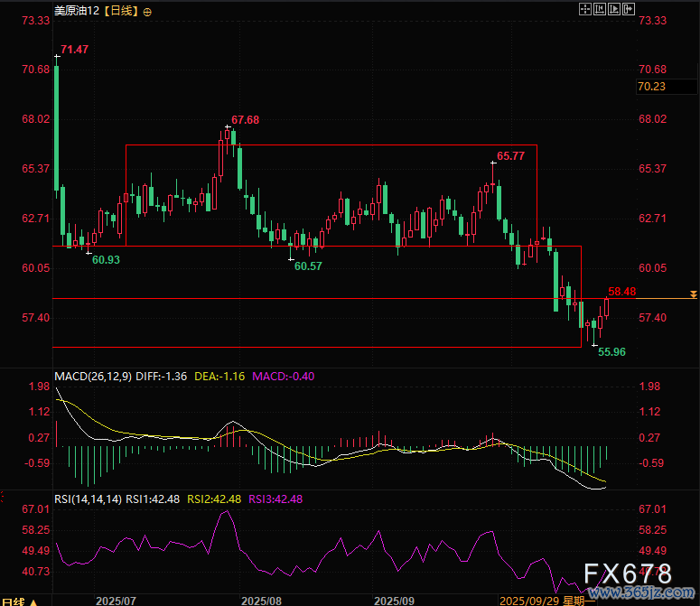
Task: Click the shrink-chart icon with left-pointing arrow
Action: 598,9
